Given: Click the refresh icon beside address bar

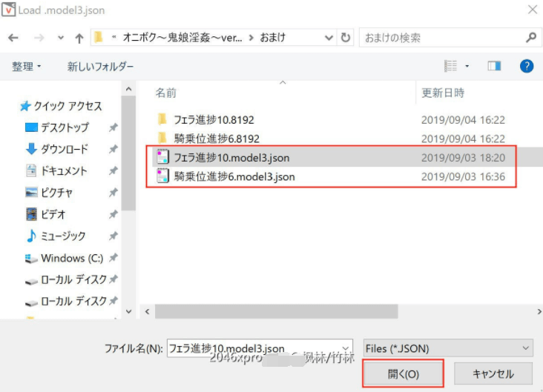Looking at the screenshot, I should pos(346,37).
